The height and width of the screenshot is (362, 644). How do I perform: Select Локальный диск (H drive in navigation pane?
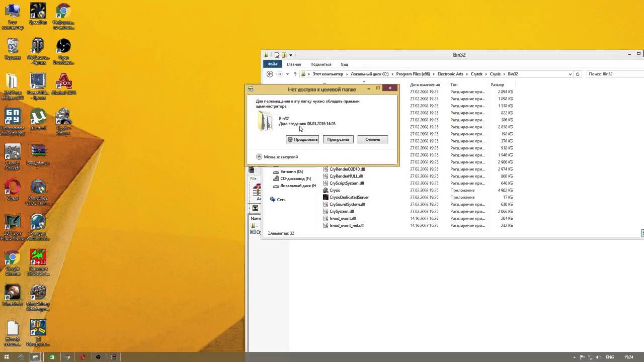coord(298,186)
